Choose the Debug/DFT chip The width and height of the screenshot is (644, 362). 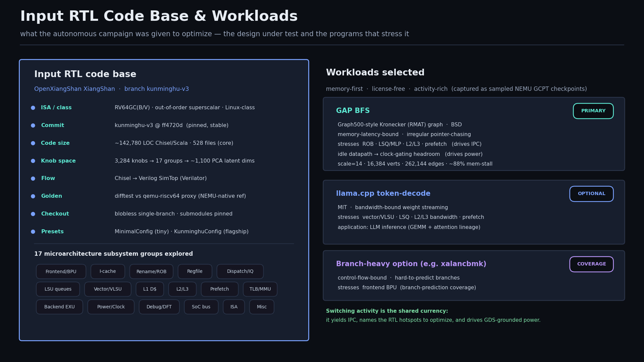(x=159, y=307)
